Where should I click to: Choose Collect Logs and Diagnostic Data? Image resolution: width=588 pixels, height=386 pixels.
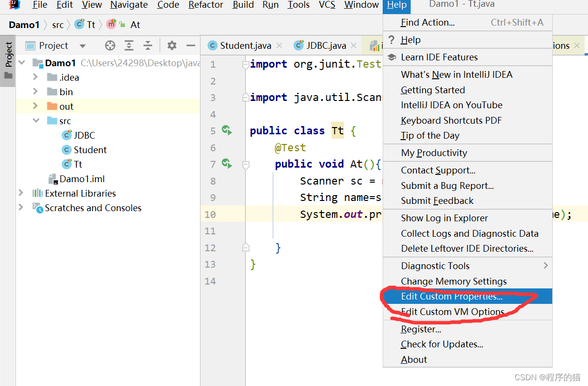tap(468, 233)
